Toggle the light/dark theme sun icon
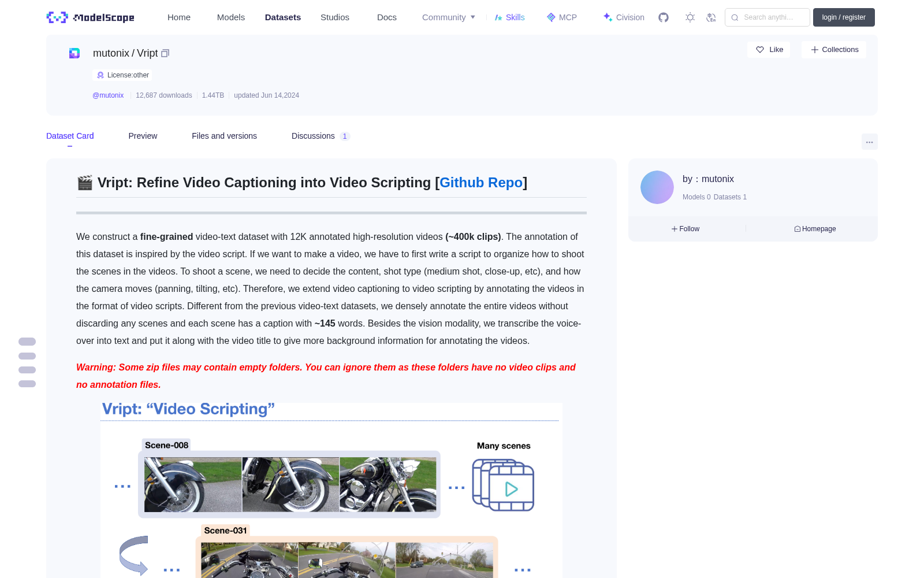Viewport: 924px width, 578px height. [690, 17]
